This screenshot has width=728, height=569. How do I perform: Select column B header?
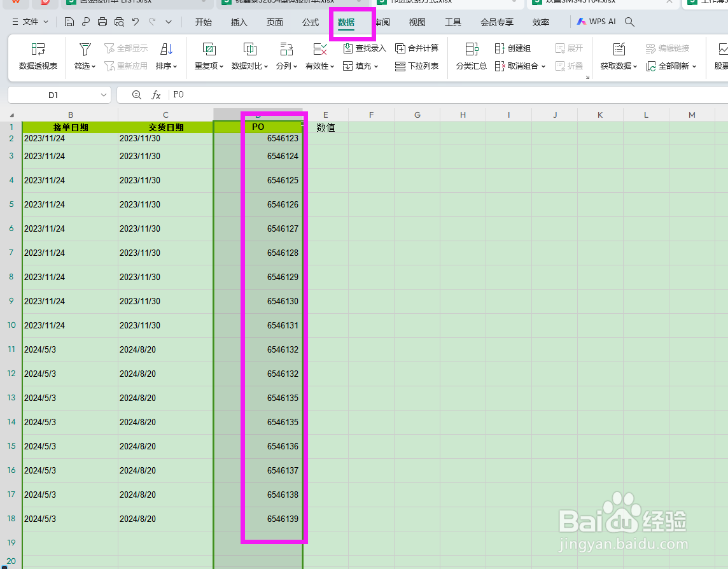71,115
